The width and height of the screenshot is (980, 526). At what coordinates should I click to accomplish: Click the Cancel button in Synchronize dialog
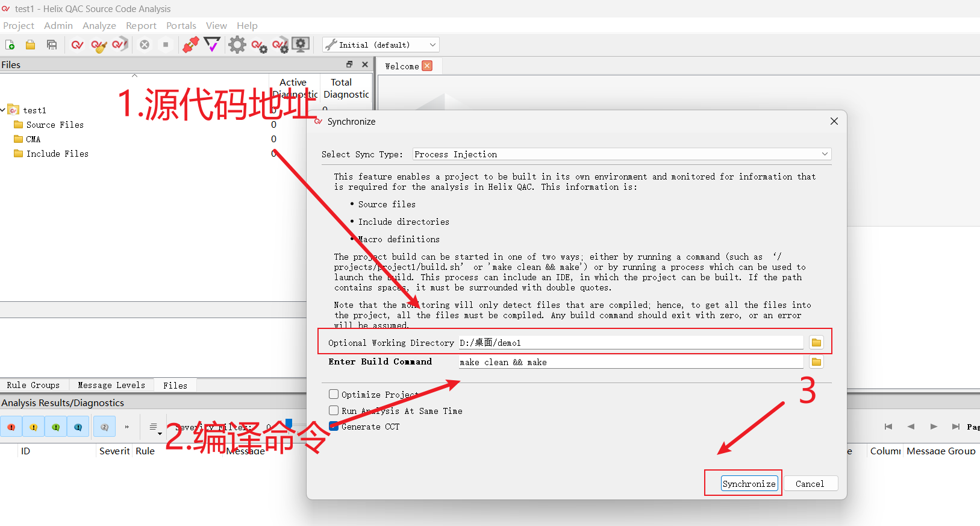pyautogui.click(x=810, y=483)
